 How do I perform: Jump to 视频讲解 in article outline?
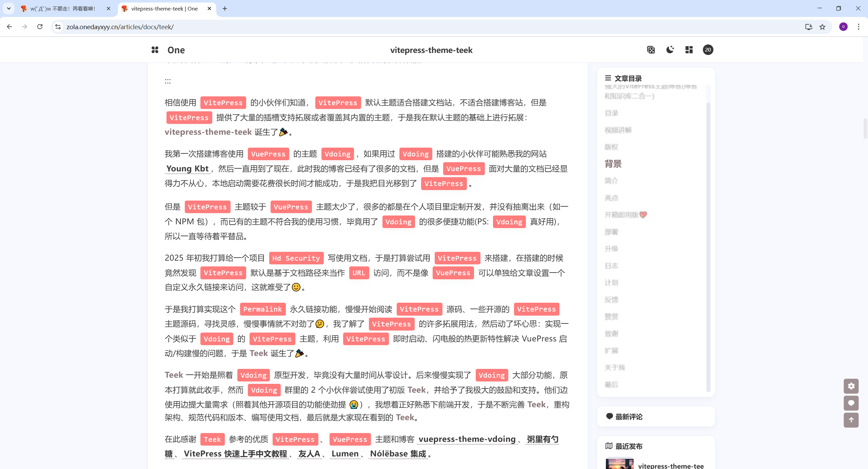coord(618,130)
